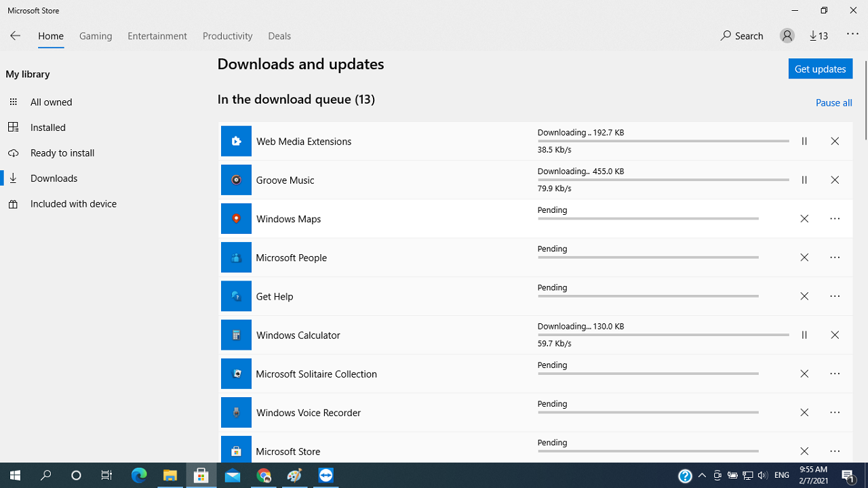Cancel the Microsoft People pending download
868x488 pixels.
point(804,258)
